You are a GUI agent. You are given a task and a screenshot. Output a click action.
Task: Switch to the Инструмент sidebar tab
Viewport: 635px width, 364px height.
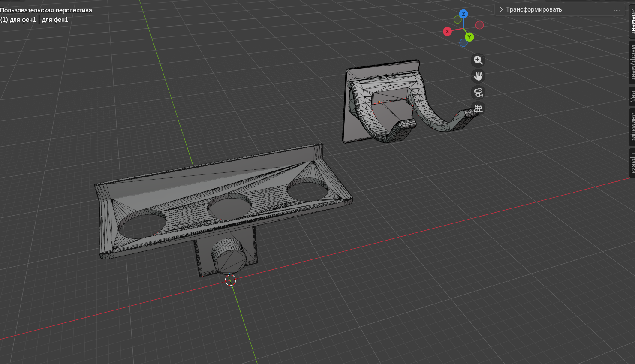click(x=632, y=62)
